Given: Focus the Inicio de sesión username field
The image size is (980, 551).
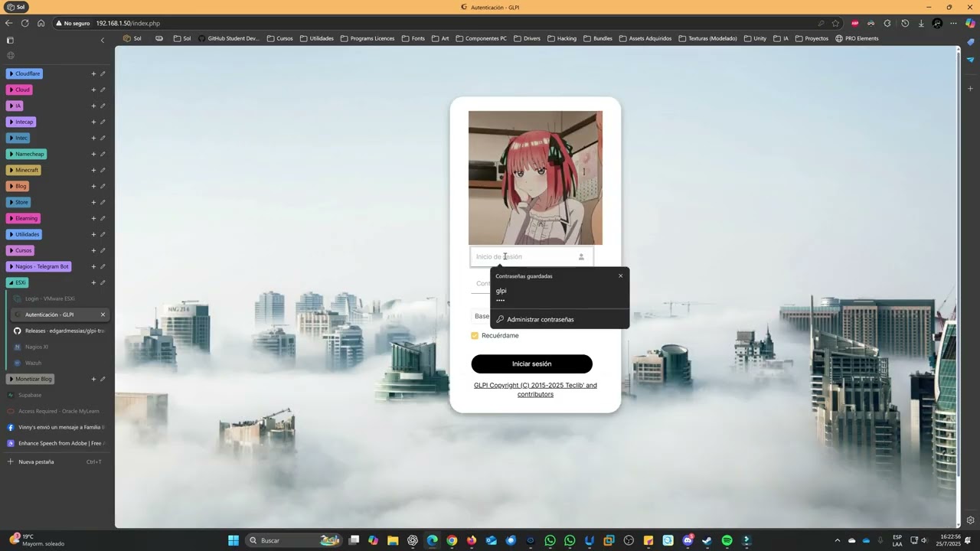Looking at the screenshot, I should (x=531, y=256).
